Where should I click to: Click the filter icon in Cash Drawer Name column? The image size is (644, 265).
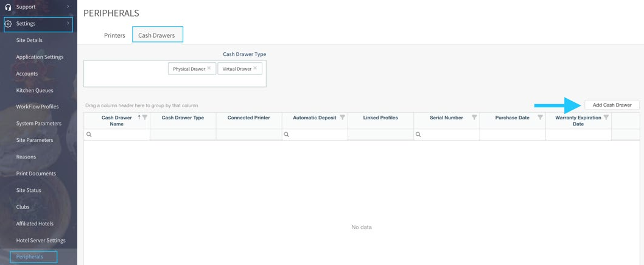click(145, 118)
